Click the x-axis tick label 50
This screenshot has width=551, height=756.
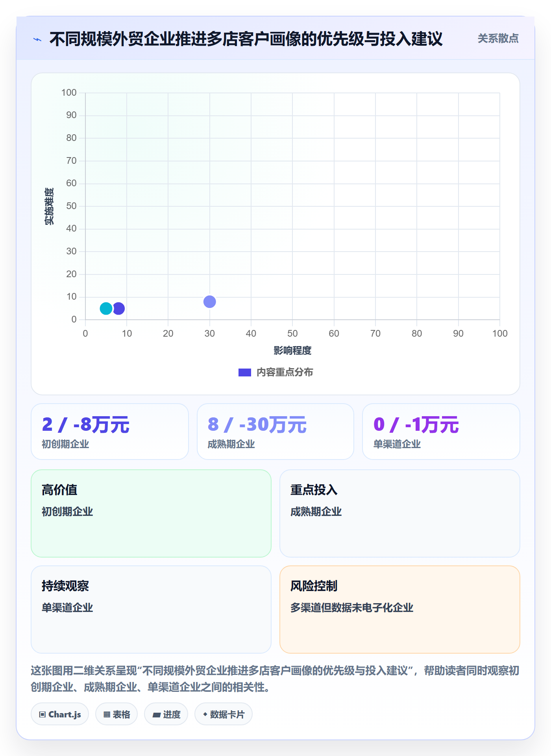point(292,334)
